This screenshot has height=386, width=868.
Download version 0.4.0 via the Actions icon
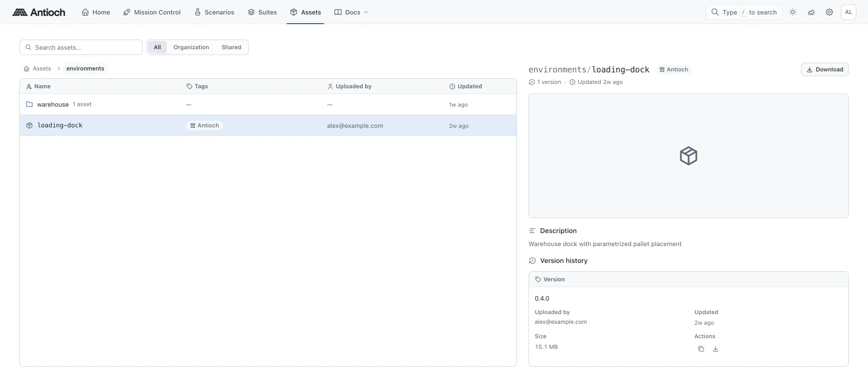point(716,349)
